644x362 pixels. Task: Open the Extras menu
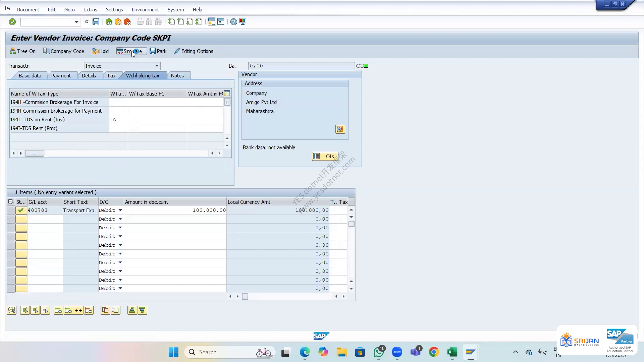(x=90, y=10)
